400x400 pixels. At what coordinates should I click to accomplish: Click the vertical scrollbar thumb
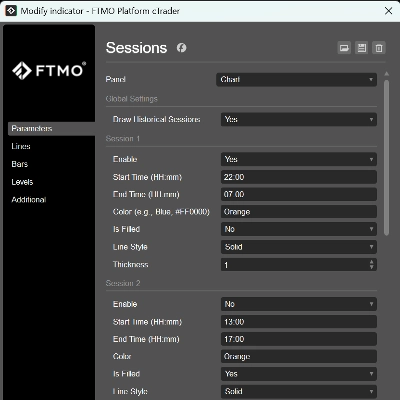(387, 158)
